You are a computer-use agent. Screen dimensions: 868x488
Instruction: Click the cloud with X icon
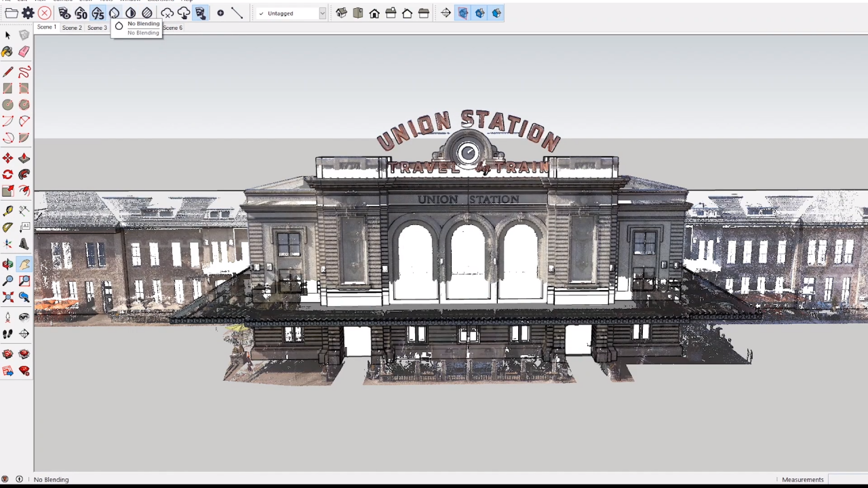[x=167, y=13]
